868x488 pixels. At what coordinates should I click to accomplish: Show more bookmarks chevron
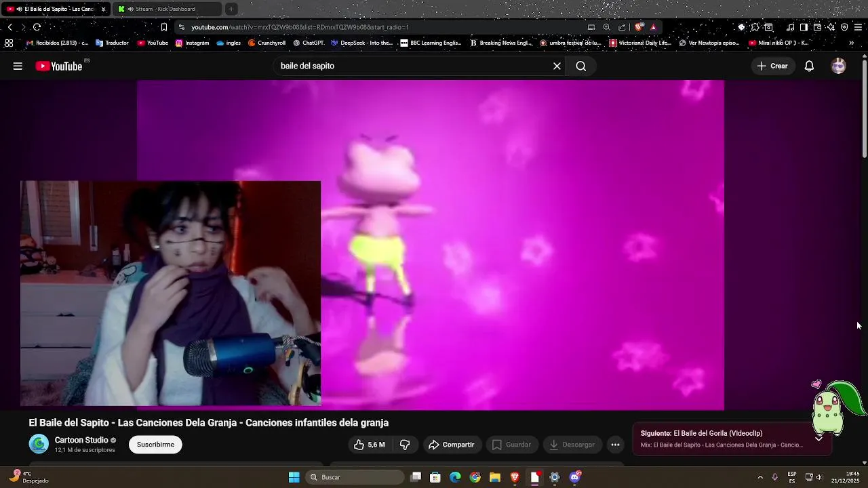[852, 43]
